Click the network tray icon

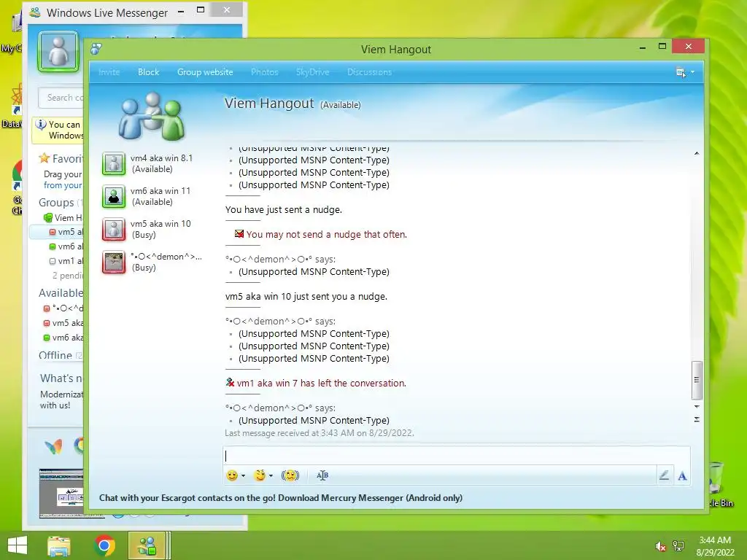(678, 546)
